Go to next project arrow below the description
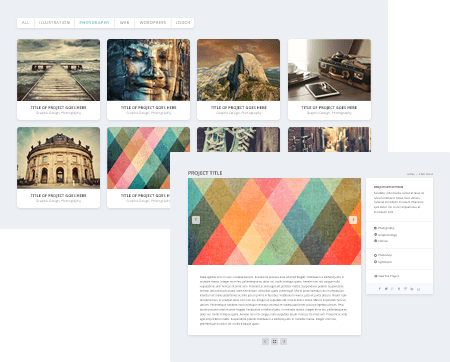450x362 pixels. click(284, 341)
